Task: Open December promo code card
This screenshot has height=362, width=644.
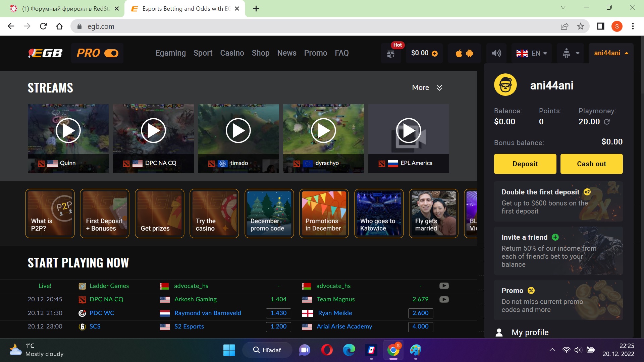Action: [x=269, y=214]
